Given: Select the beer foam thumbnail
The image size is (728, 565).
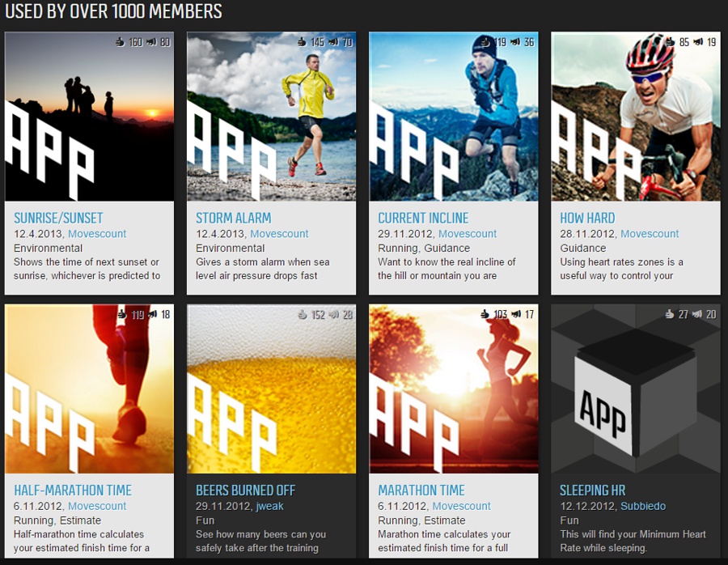Looking at the screenshot, I should [271, 389].
